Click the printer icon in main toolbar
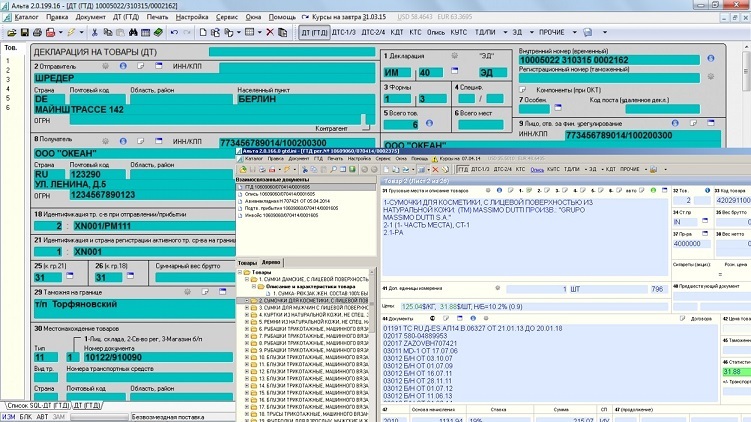 click(37, 33)
